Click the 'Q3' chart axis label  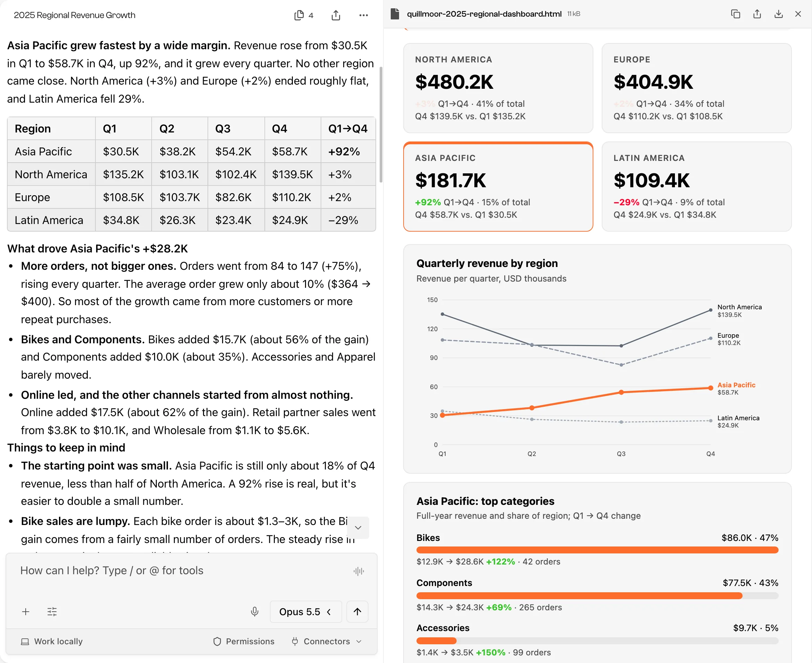coord(621,454)
